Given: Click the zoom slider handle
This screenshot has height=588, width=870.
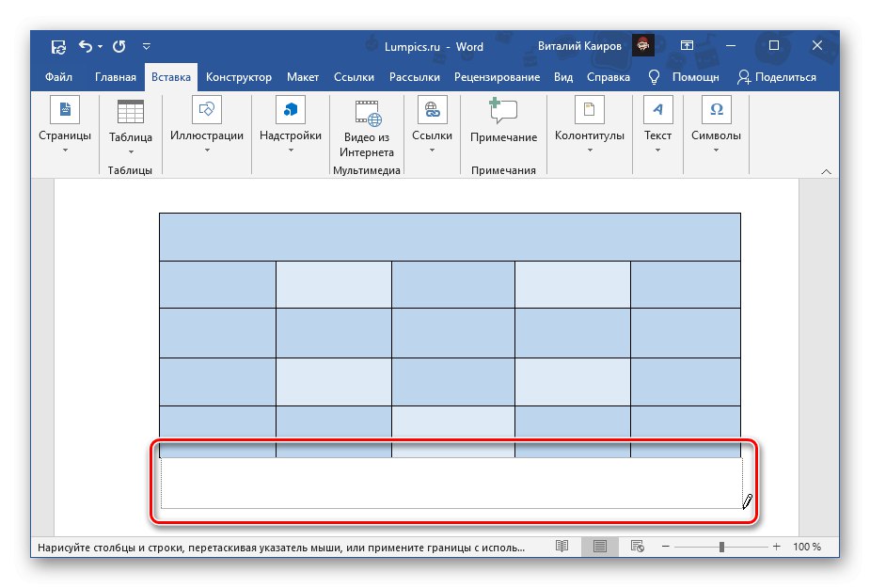Looking at the screenshot, I should tap(721, 547).
